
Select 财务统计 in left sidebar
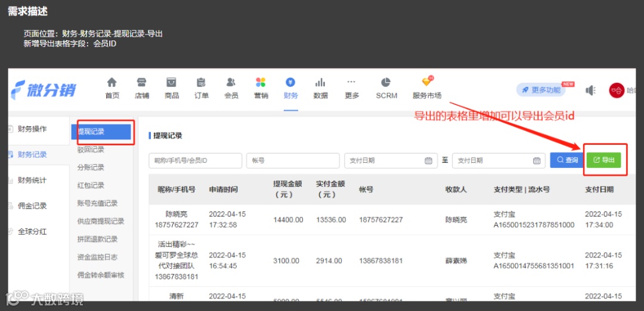32,180
